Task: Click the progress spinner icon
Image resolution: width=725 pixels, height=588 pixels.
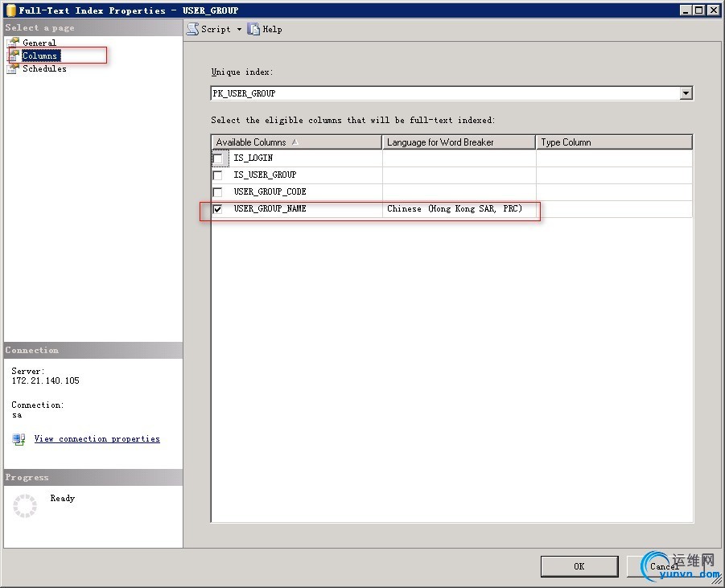Action: (x=25, y=506)
